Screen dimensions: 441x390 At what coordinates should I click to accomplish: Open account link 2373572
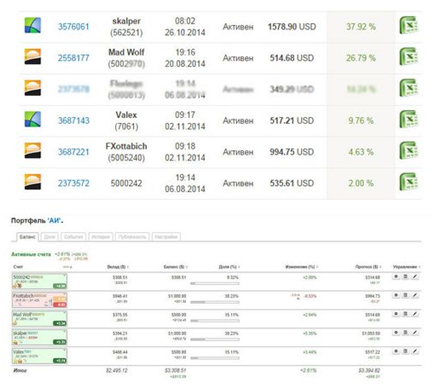tap(74, 183)
